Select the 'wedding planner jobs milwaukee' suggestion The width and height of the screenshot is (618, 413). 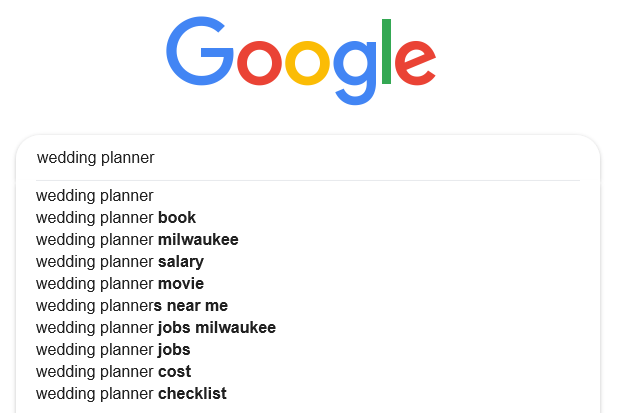tap(307, 328)
